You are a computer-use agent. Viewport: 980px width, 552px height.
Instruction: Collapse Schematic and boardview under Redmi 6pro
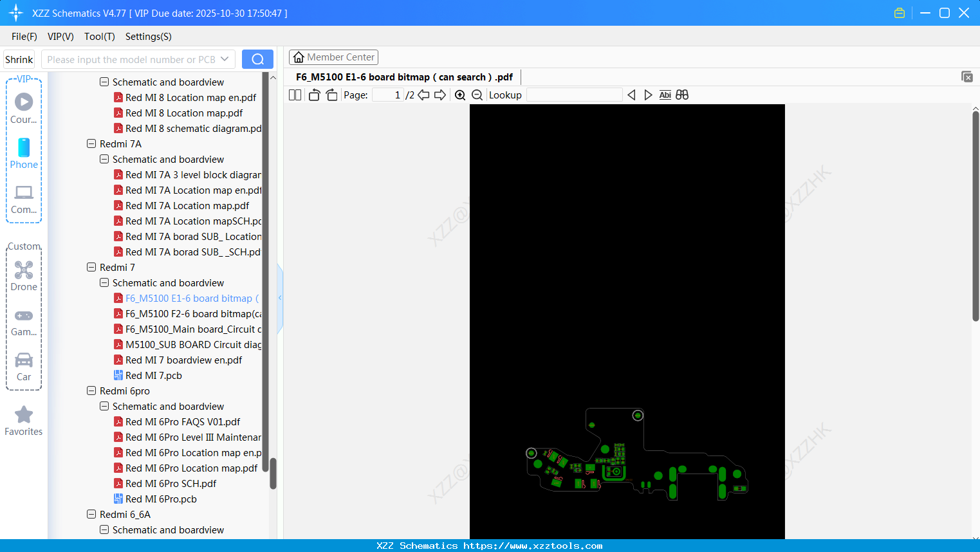(x=104, y=406)
